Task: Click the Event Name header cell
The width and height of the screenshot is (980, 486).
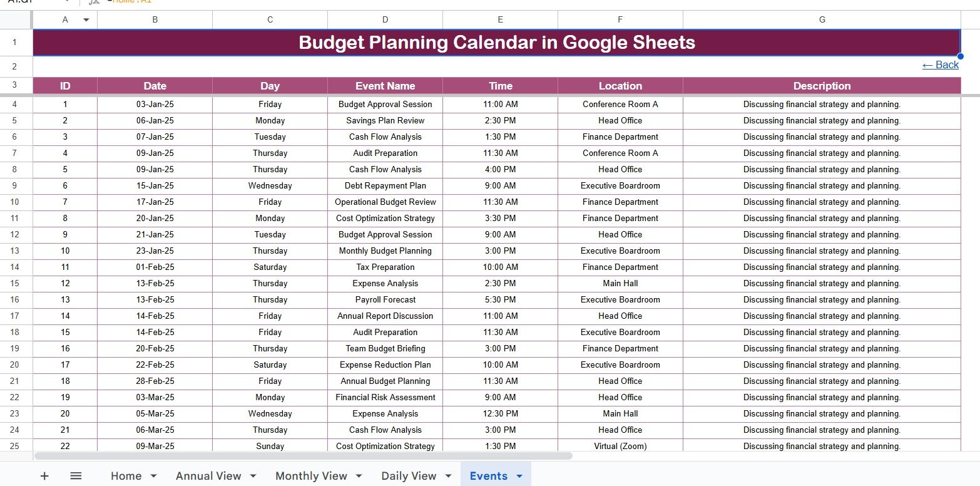Action: click(385, 86)
